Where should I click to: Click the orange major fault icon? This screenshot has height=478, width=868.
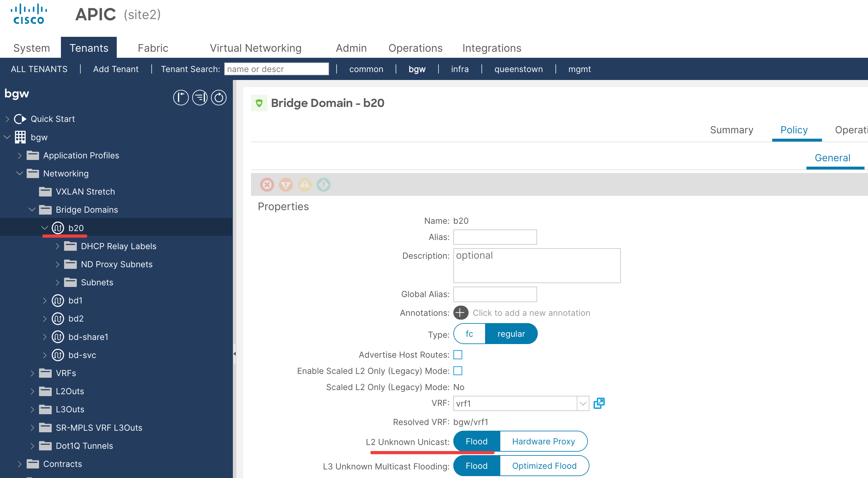286,185
